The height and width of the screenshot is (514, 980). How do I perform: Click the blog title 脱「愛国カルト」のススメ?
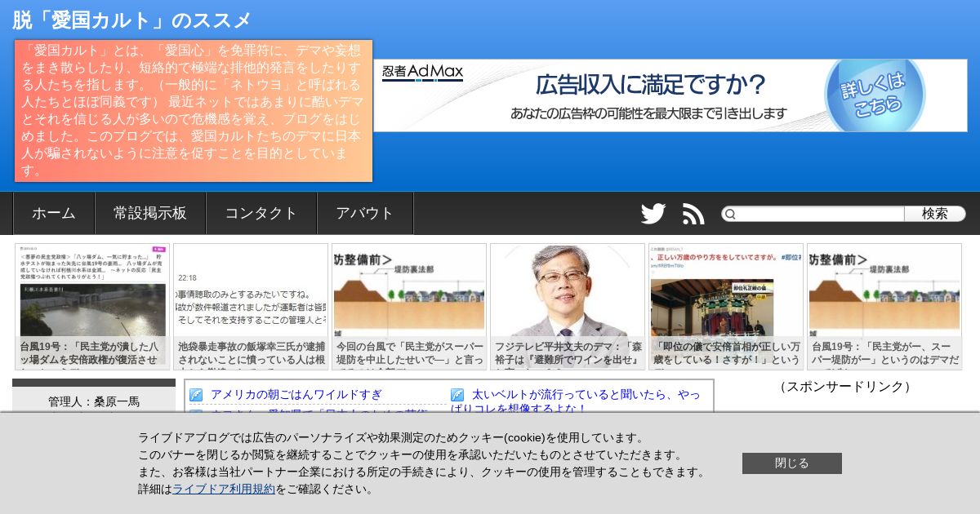(131, 20)
